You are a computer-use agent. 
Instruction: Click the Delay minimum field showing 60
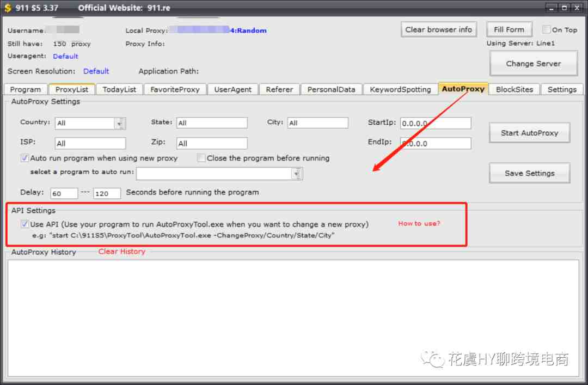pyautogui.click(x=64, y=193)
